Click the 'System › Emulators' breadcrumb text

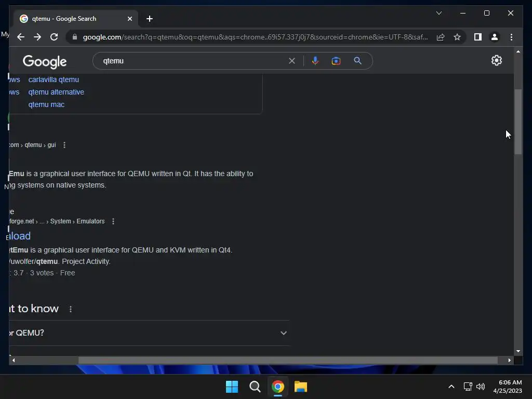(x=77, y=221)
